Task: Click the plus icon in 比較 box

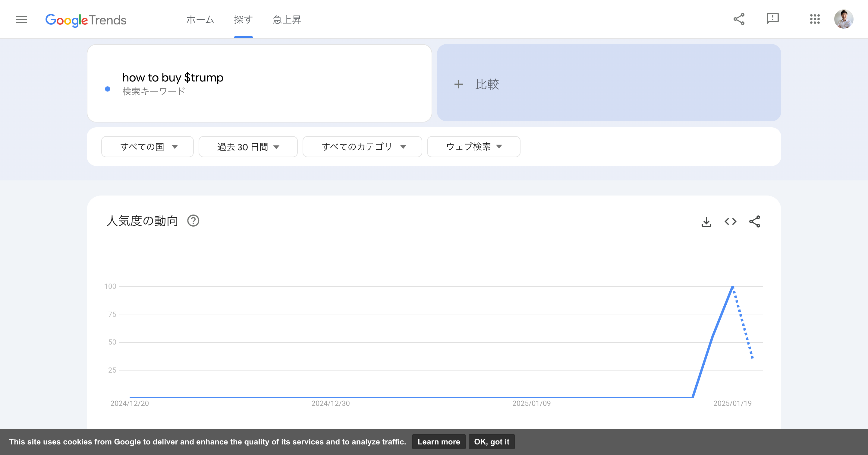Action: click(x=458, y=84)
